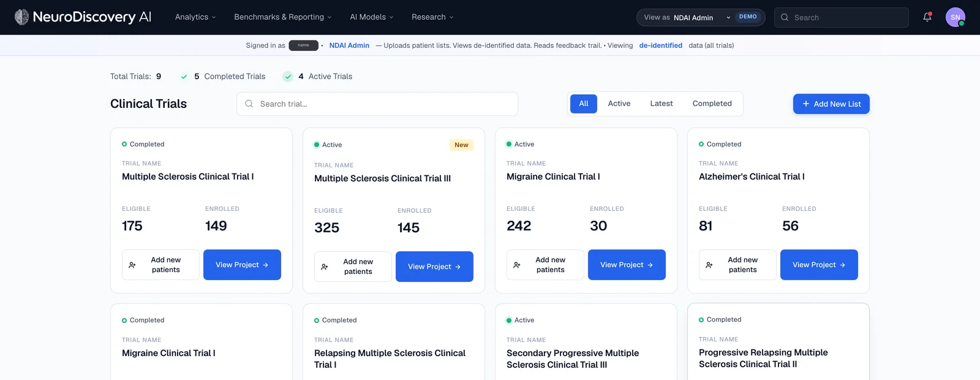This screenshot has height=380, width=980.
Task: Click the NDAI Admin link in banner
Action: point(349,45)
